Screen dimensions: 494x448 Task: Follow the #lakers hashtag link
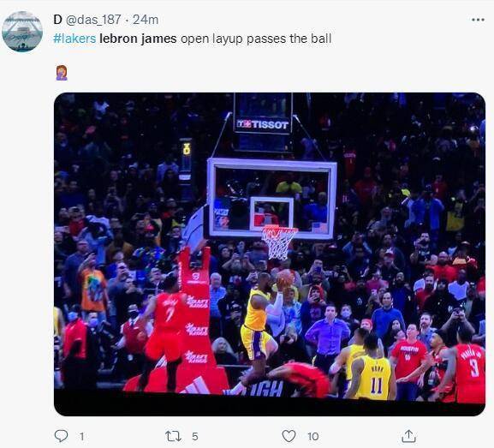[x=74, y=39]
